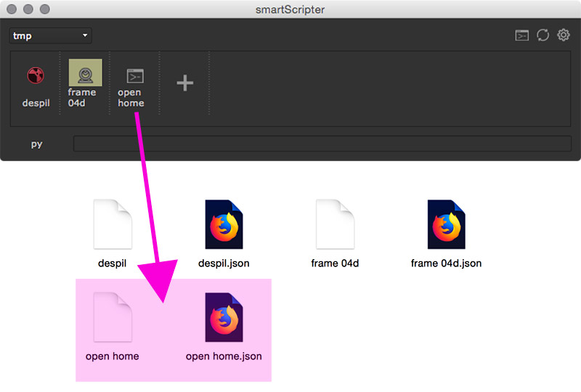Select the frame 04d blank file
Viewport: 581px width, 392px height.
click(335, 225)
